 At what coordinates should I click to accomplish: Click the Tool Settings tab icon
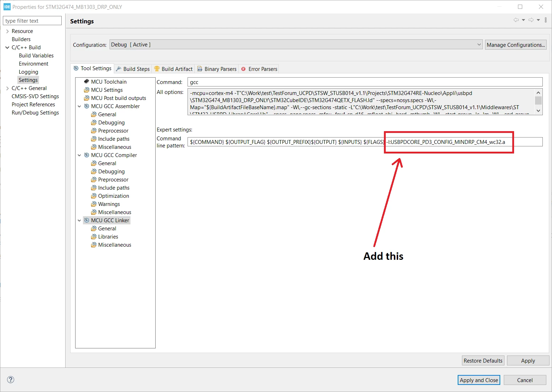(76, 68)
